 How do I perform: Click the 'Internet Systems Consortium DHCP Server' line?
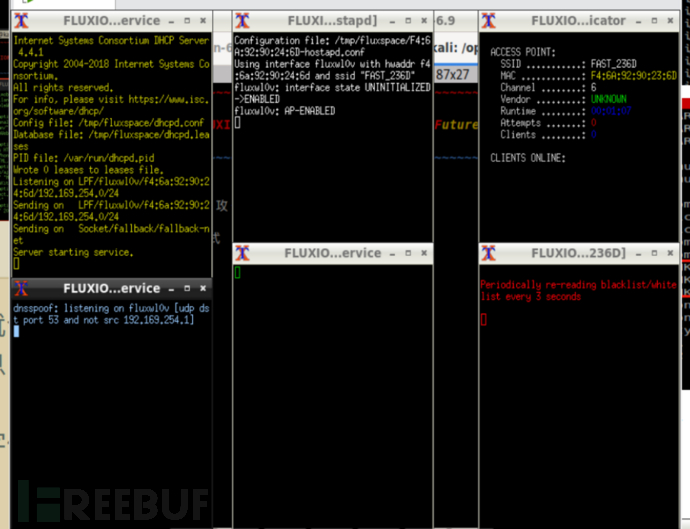tap(111, 40)
